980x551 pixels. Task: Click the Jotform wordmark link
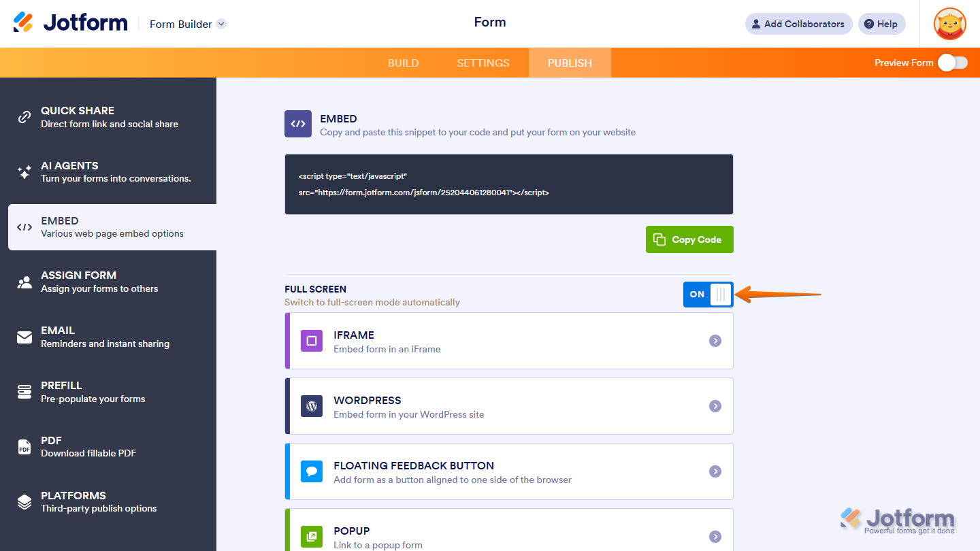click(x=85, y=22)
